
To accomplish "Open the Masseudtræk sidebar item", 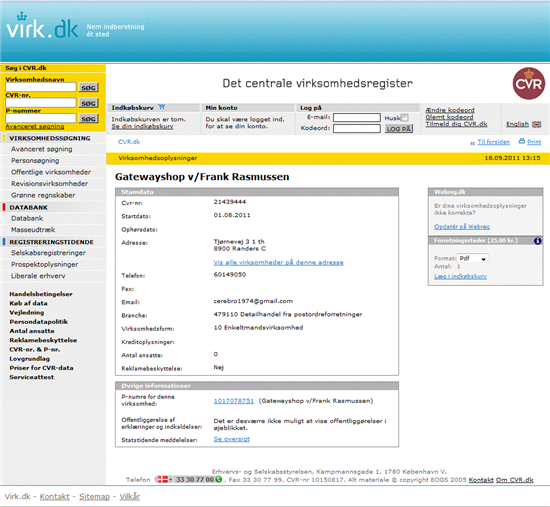I will (x=33, y=230).
